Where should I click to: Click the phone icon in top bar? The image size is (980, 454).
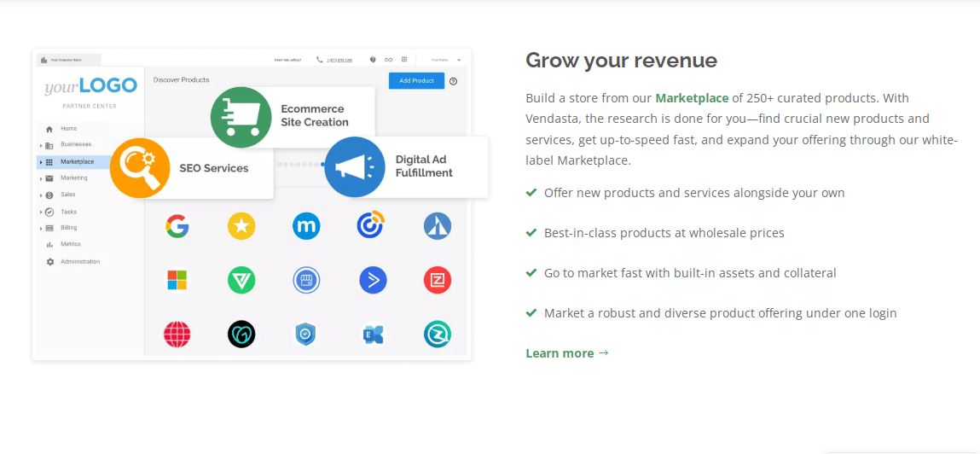pos(319,60)
